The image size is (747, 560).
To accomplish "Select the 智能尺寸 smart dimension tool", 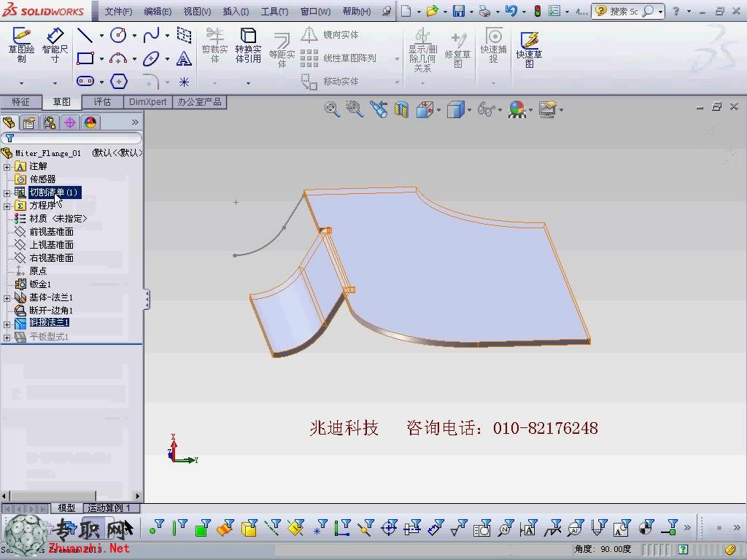I will click(55, 45).
